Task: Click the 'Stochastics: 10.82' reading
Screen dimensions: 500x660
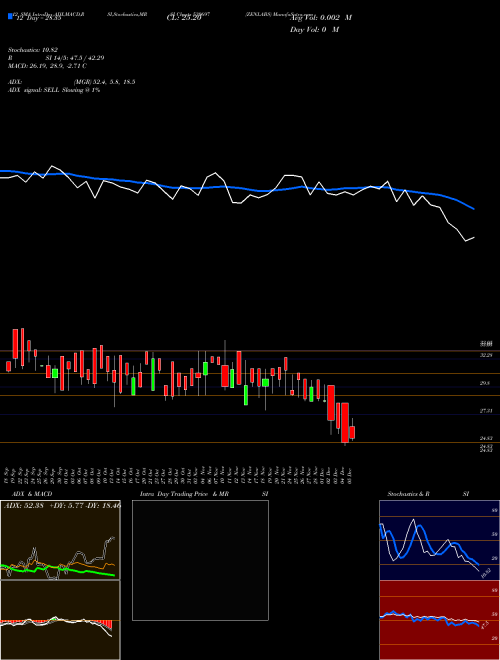Action: click(33, 50)
